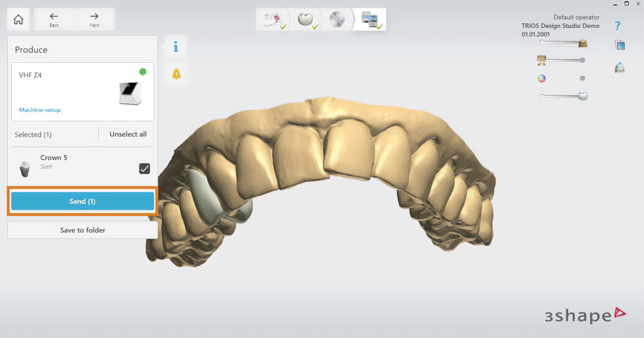Click the Next arrow button

pos(94,19)
